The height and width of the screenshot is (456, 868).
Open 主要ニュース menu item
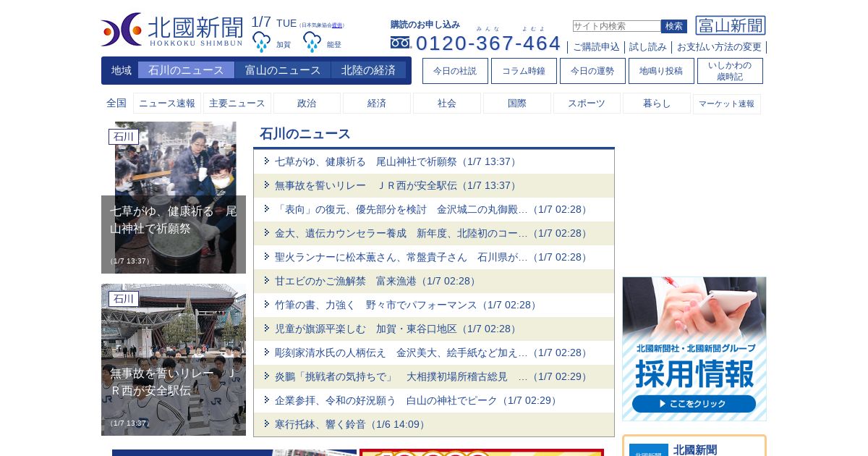coord(237,104)
